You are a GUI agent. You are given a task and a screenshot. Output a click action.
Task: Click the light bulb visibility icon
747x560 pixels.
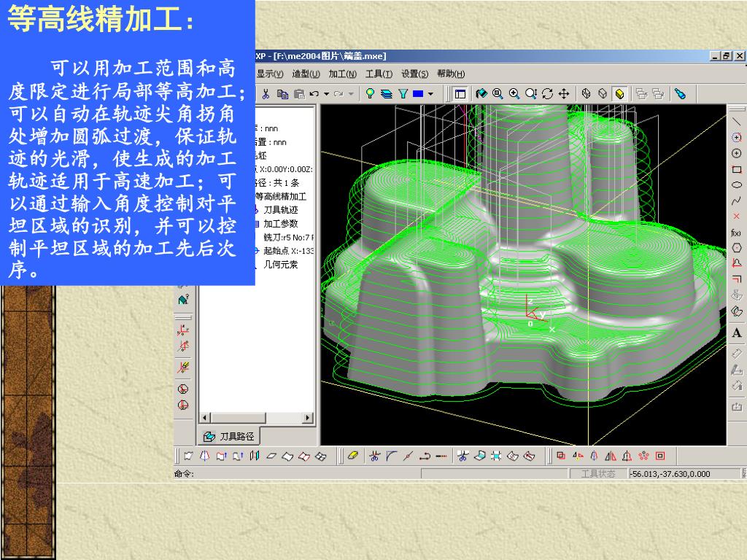point(370,93)
